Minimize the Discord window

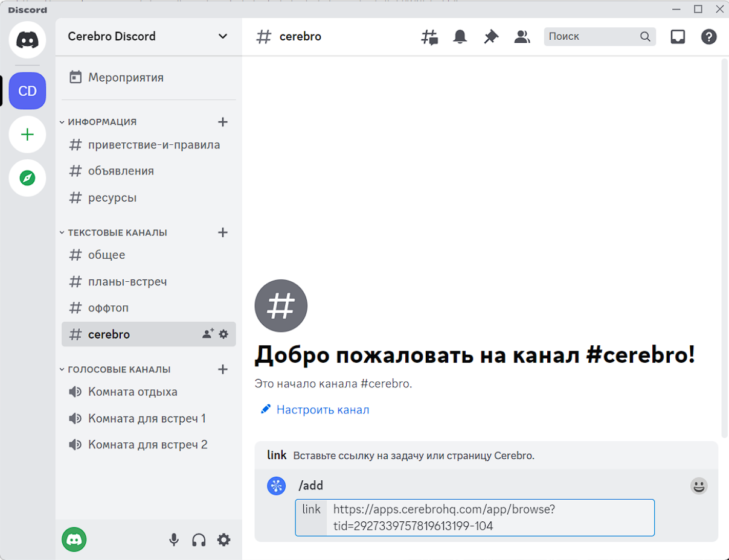tap(675, 8)
